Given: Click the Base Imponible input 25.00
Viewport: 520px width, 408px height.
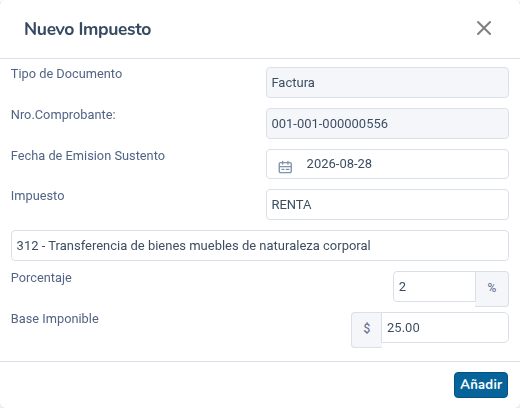Looking at the screenshot, I should click(x=445, y=328).
